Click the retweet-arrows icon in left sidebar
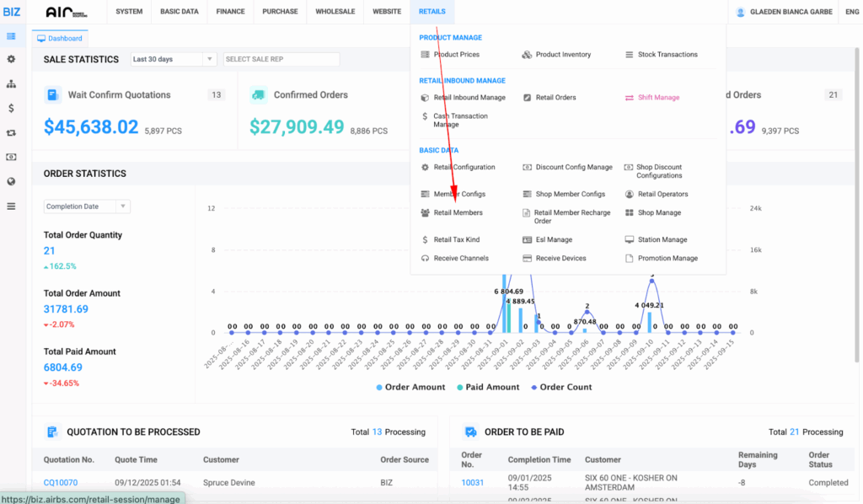The image size is (863, 504). 11,133
